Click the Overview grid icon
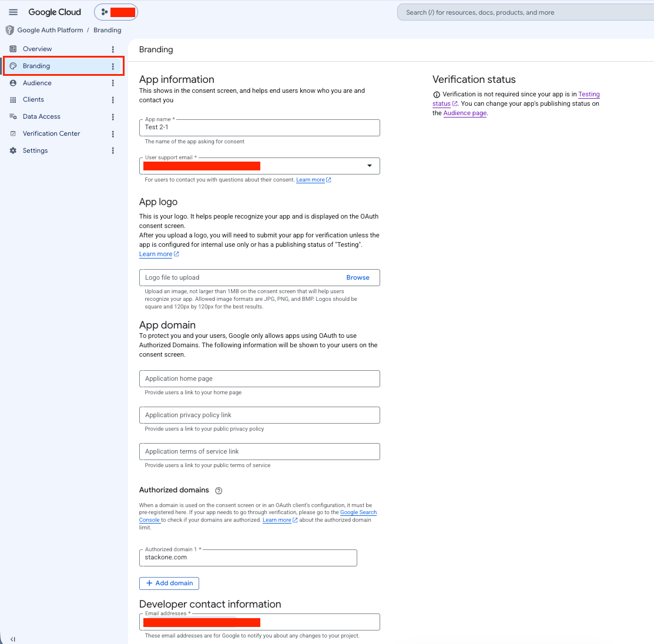654x644 pixels. [x=13, y=49]
